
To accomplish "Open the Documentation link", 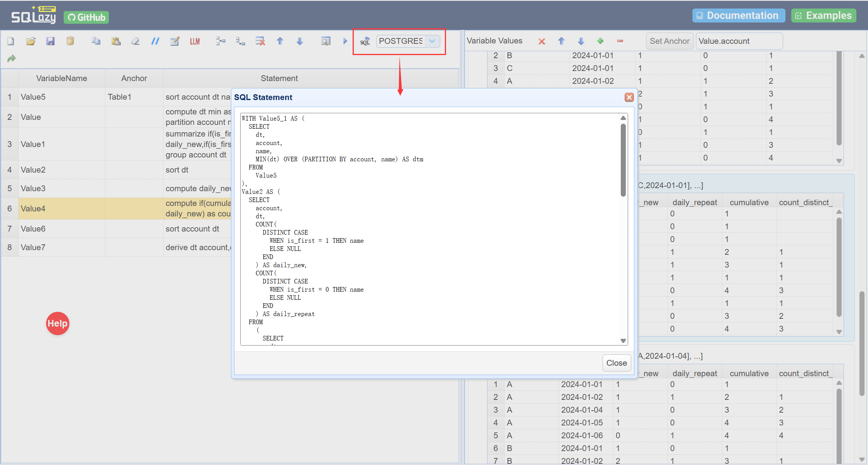I will [739, 16].
